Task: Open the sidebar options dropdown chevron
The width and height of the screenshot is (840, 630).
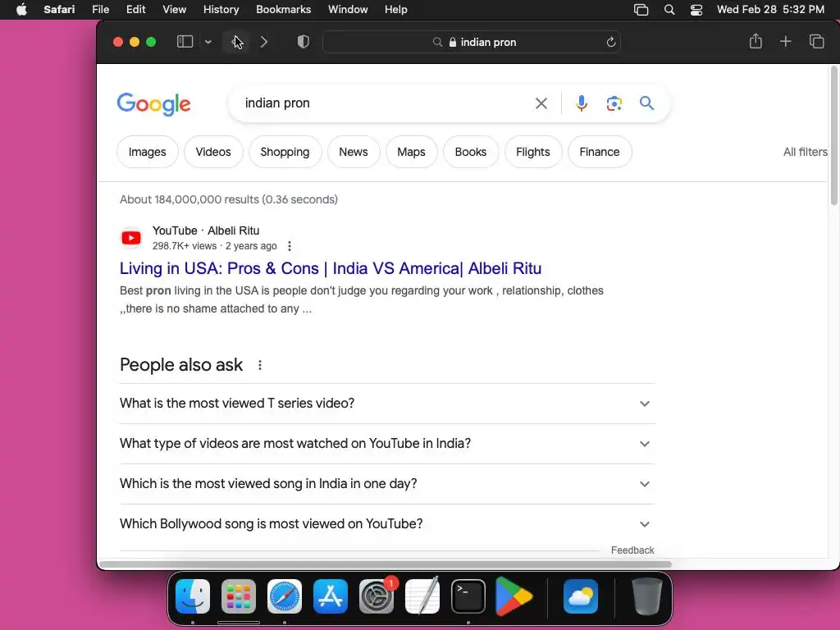Action: [208, 42]
